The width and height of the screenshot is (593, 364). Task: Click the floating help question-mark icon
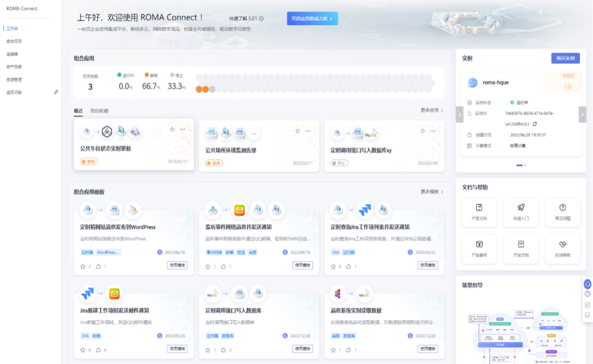point(588,294)
